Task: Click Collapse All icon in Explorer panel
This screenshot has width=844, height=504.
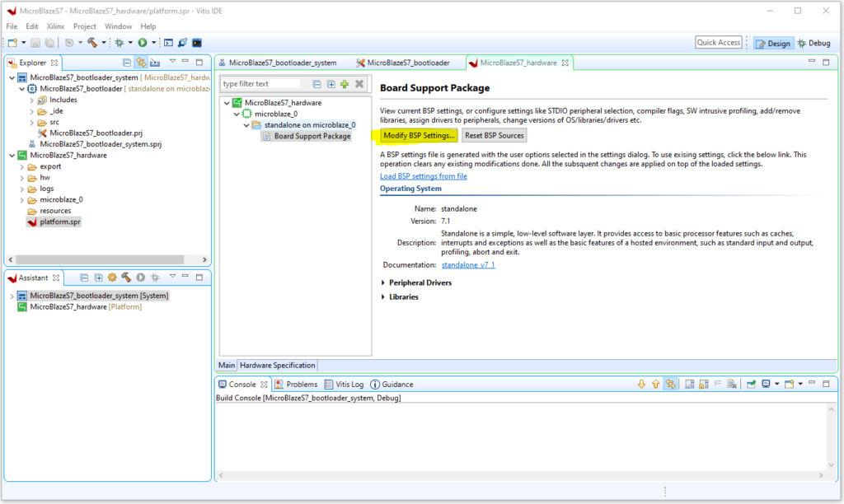Action: (x=127, y=62)
